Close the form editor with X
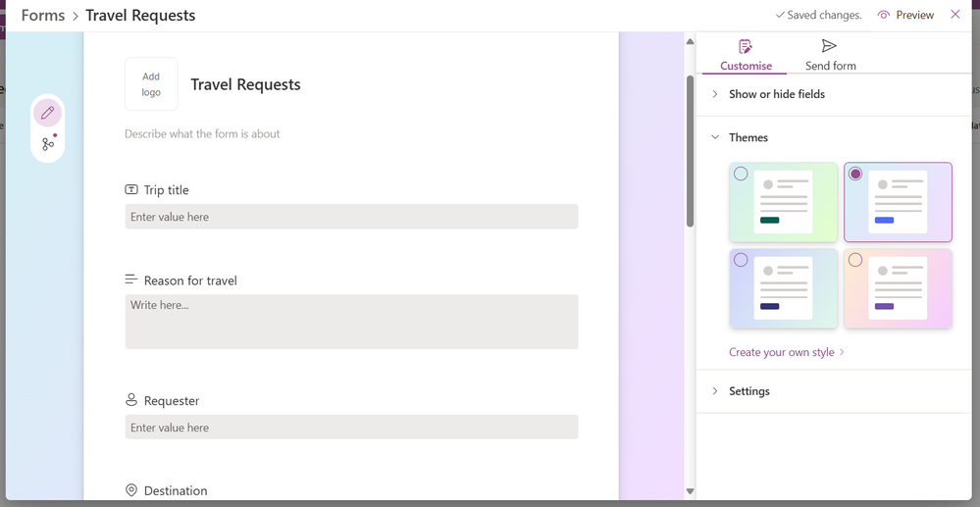This screenshot has height=507, width=980. [955, 15]
